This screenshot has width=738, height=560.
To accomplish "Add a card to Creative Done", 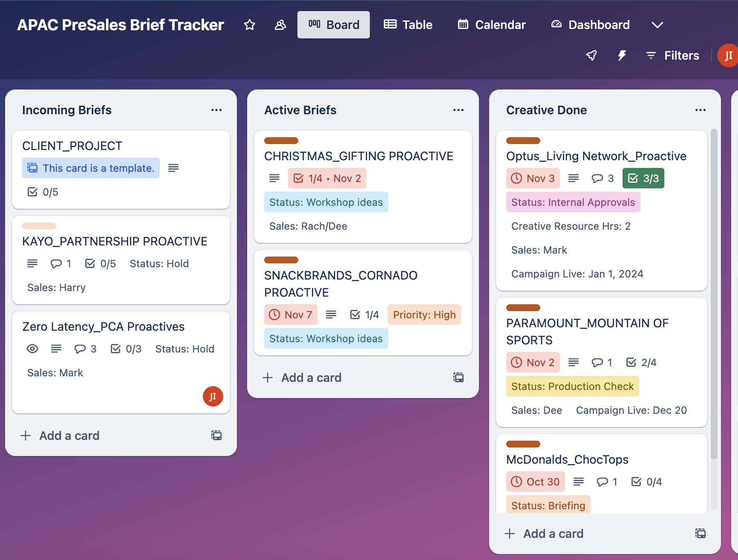I will [544, 534].
